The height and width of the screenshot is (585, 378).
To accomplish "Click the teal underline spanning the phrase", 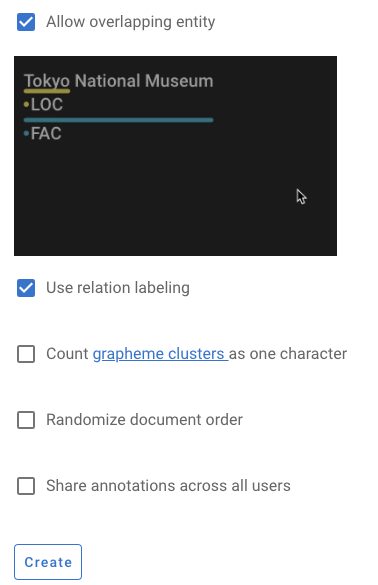I will click(x=119, y=120).
